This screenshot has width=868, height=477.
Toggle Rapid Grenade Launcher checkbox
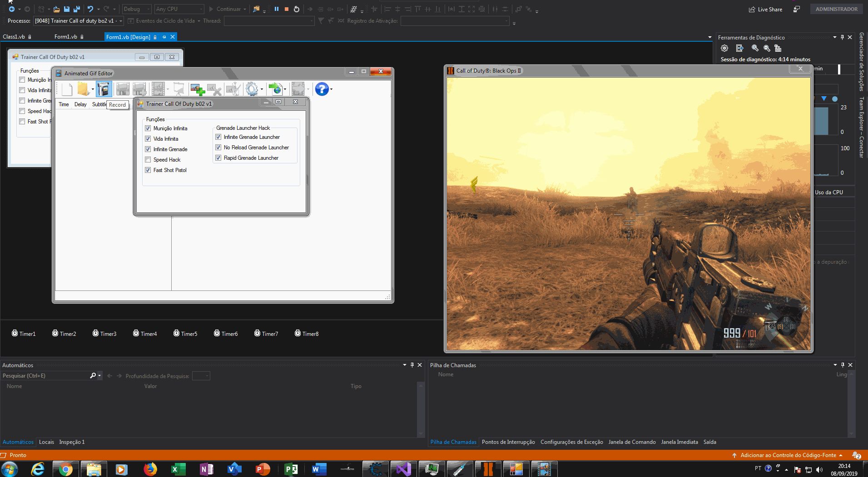coord(218,158)
